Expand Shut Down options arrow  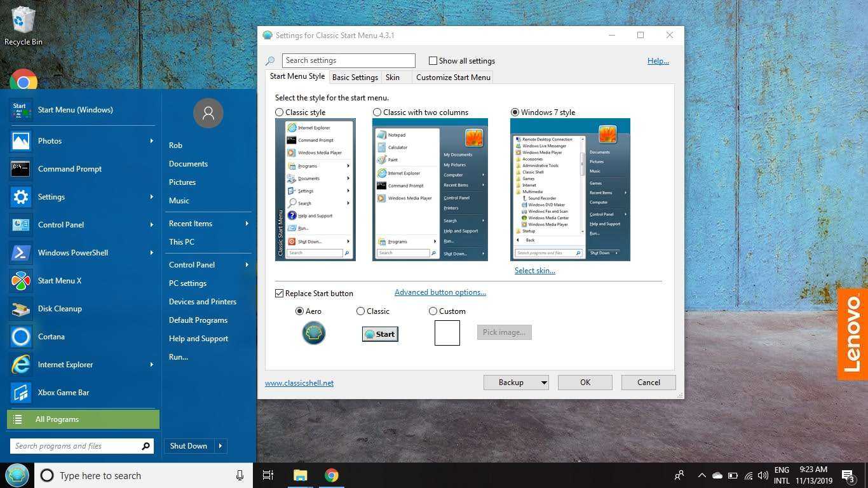[x=220, y=446]
